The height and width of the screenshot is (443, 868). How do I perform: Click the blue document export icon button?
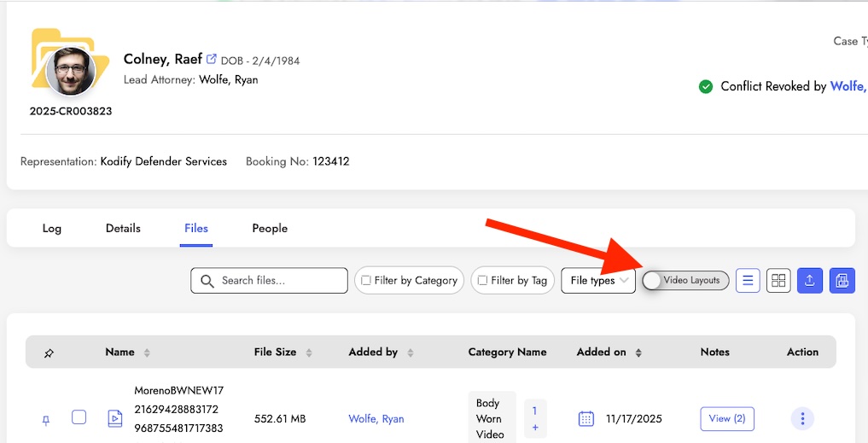(x=842, y=281)
